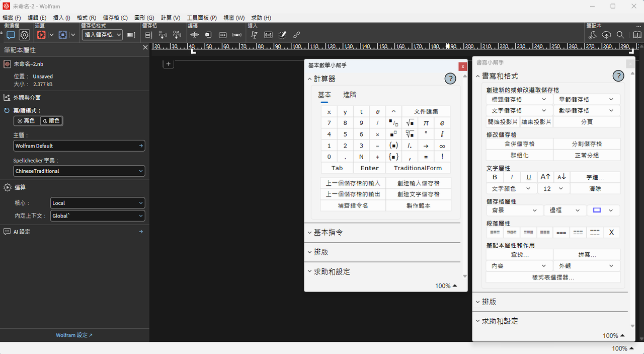Open the chat sidebar speech-bubble icon

pos(11,35)
